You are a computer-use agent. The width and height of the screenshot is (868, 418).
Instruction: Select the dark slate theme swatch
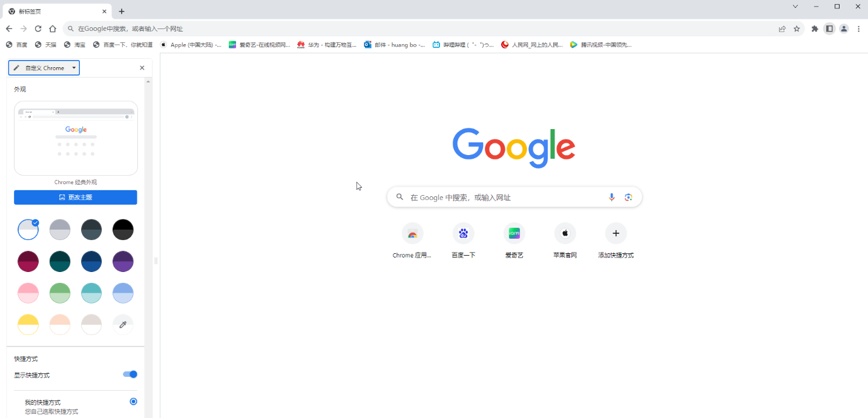click(x=91, y=230)
